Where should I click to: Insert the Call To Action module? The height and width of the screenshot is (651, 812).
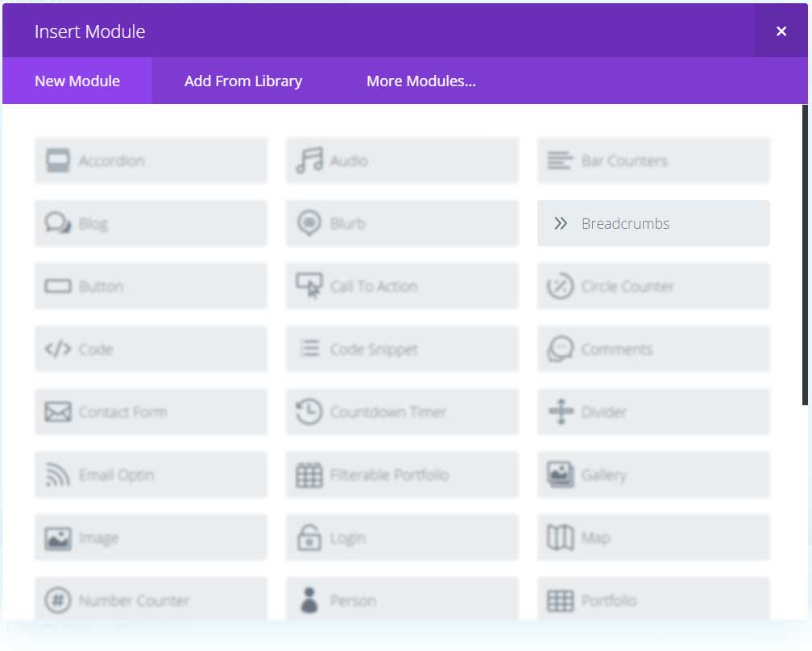coord(401,286)
